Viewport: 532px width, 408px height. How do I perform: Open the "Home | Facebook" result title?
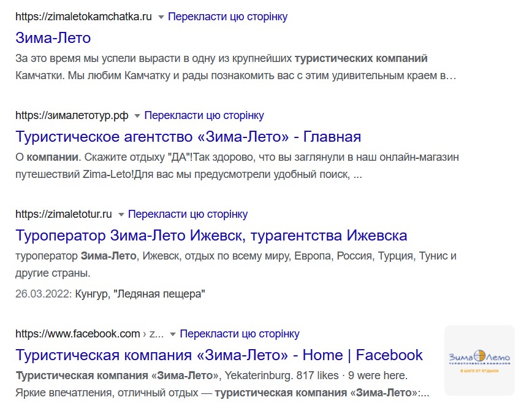[219, 355]
